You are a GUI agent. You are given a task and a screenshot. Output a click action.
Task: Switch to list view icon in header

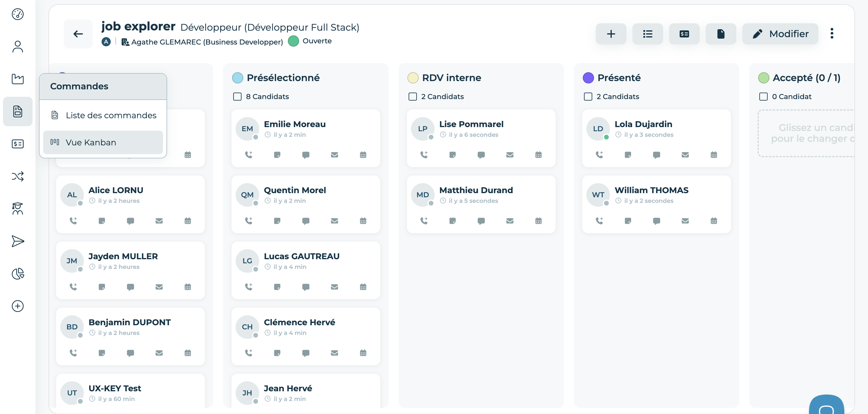(647, 34)
